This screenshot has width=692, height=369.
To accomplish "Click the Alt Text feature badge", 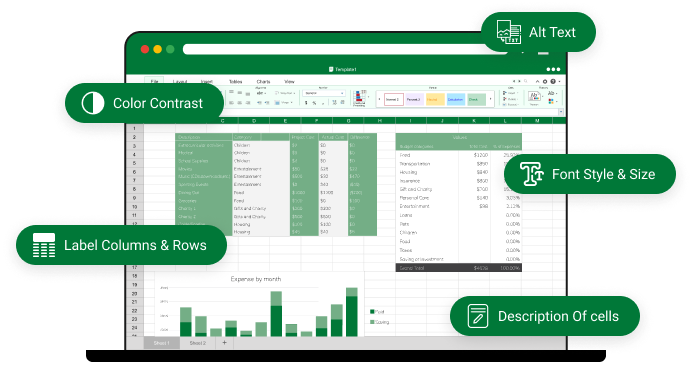I will pyautogui.click(x=538, y=32).
